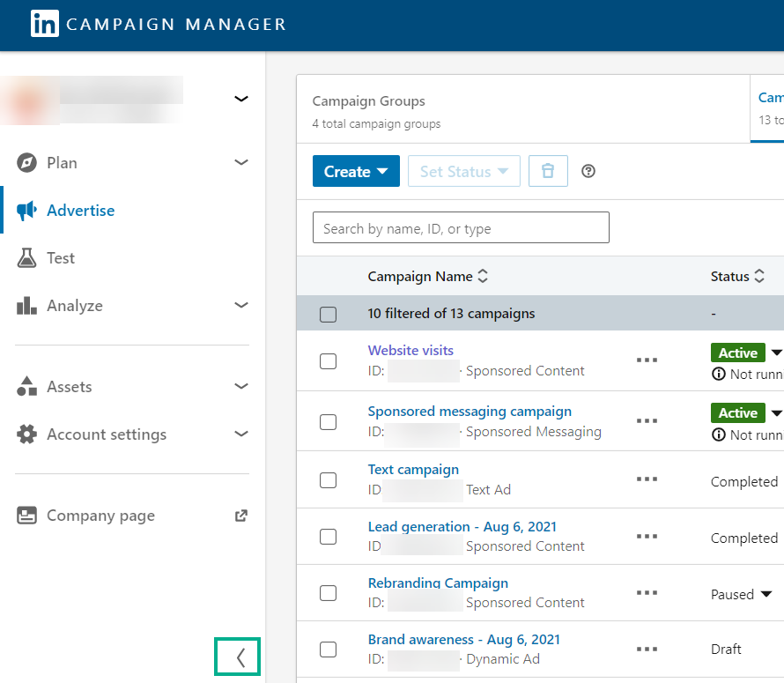Open the Paused status dropdown for Rebranding Campaign
The width and height of the screenshot is (784, 683).
765,594
